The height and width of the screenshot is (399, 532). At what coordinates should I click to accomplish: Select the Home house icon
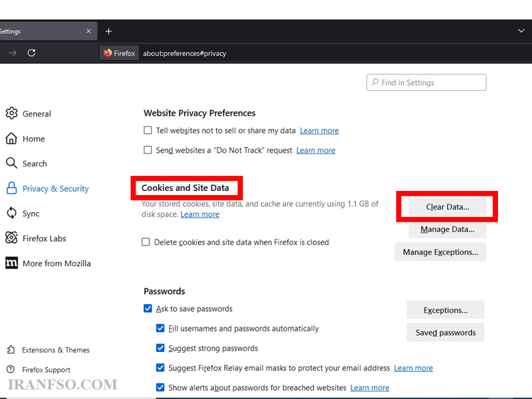12,138
